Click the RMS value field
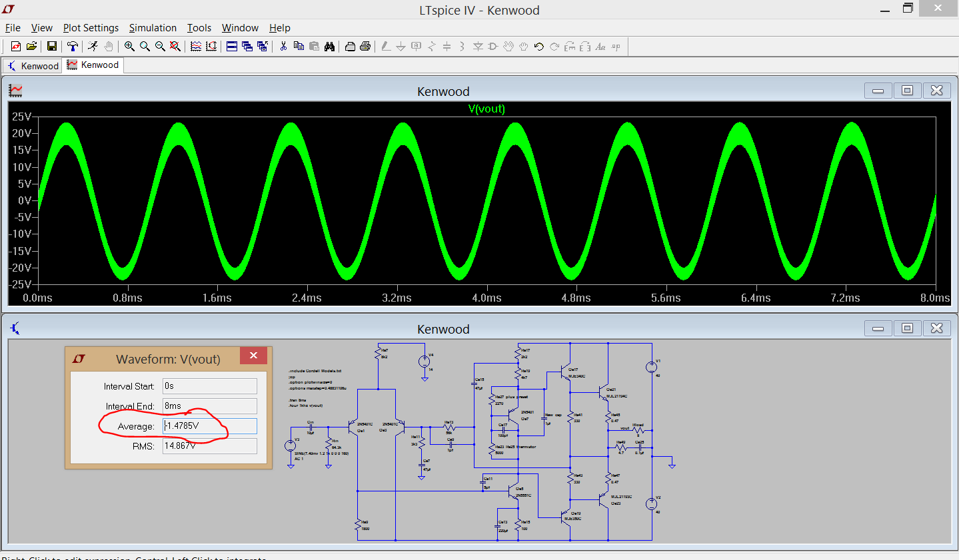The image size is (959, 560). (x=210, y=446)
